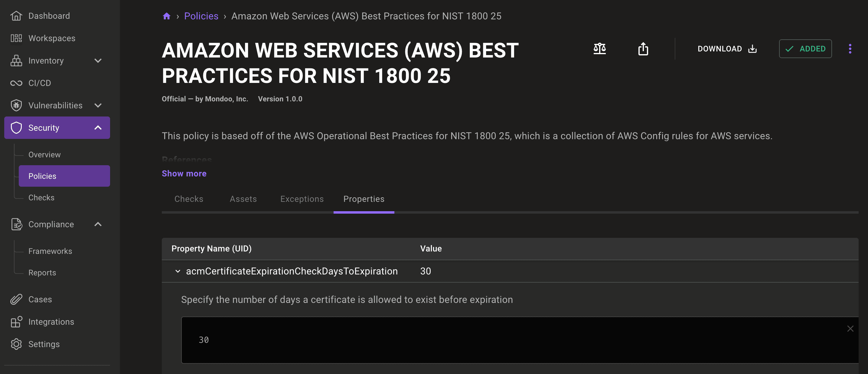868x374 pixels.
Task: Switch to the Checks tab
Action: [x=189, y=199]
